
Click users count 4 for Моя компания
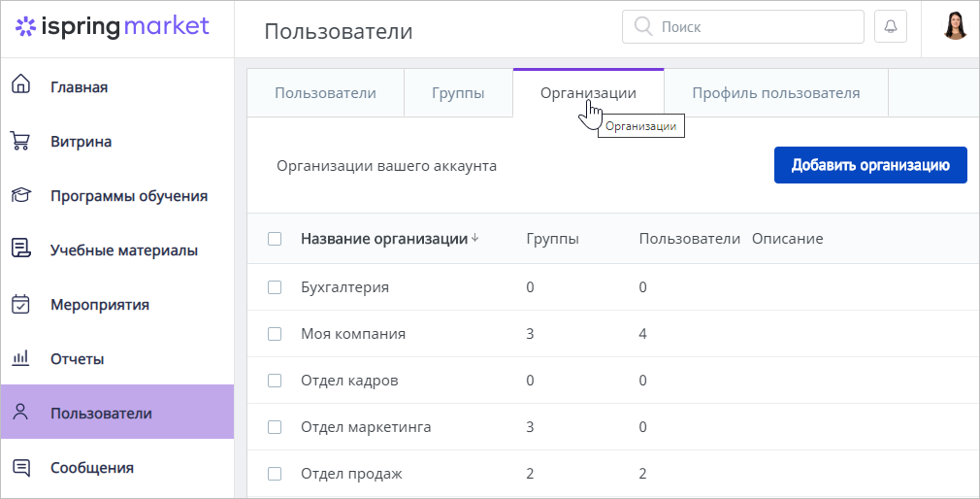pos(642,334)
